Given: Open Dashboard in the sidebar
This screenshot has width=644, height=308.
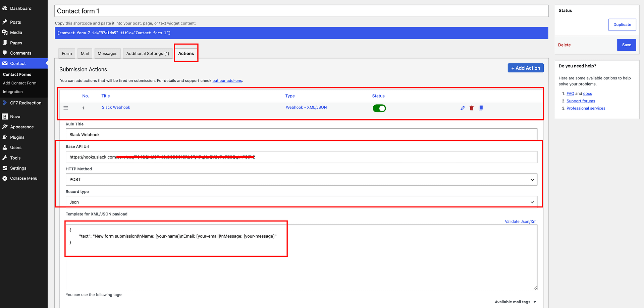Looking at the screenshot, I should (20, 8).
